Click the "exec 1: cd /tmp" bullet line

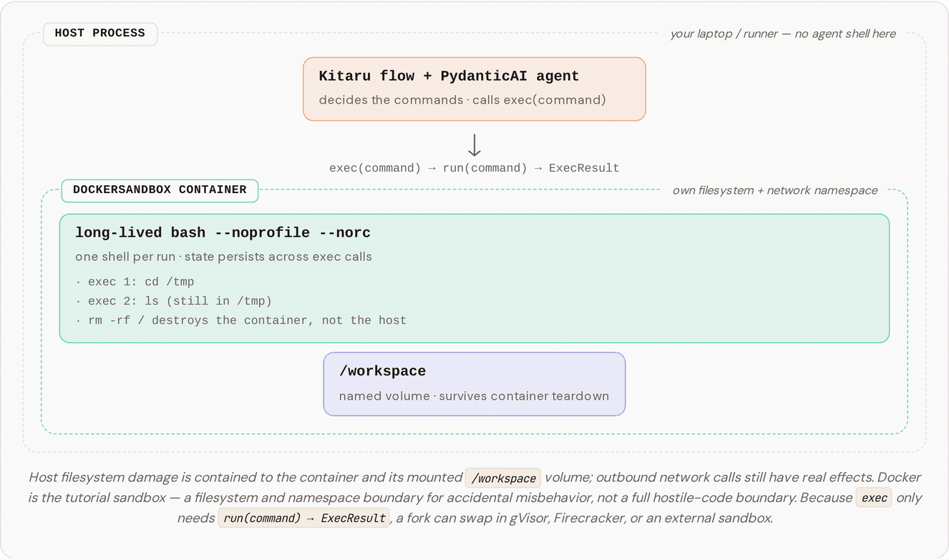(135, 282)
